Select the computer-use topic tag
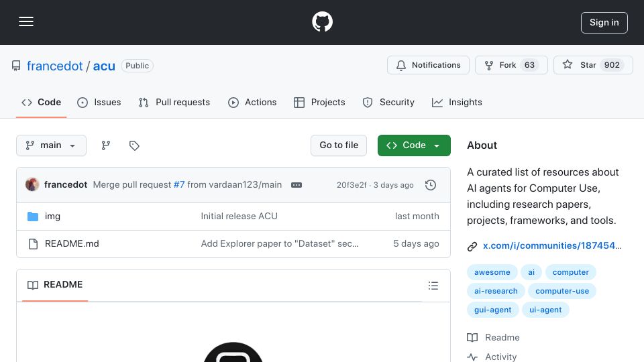644x362 pixels. (x=562, y=291)
